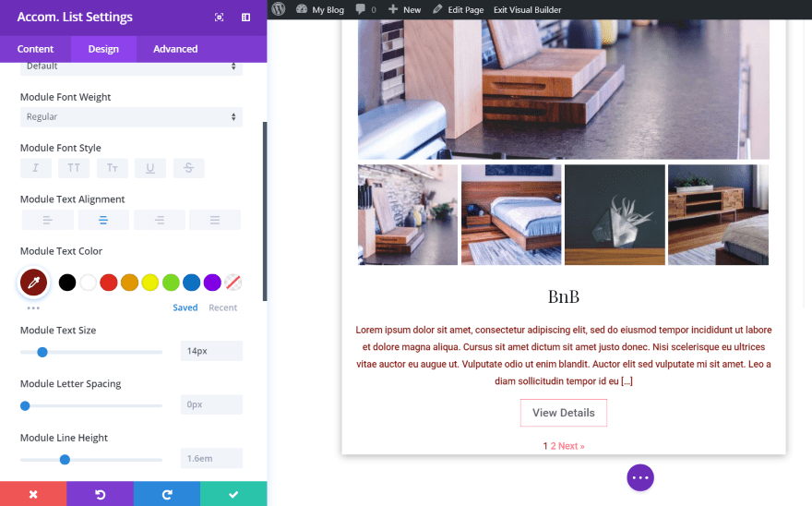Open the Default font dropdown
This screenshot has width=812, height=506.
point(131,68)
